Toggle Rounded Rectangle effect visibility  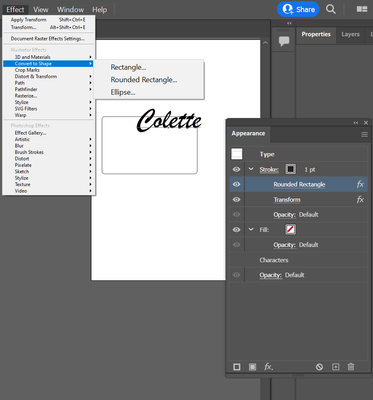click(236, 184)
